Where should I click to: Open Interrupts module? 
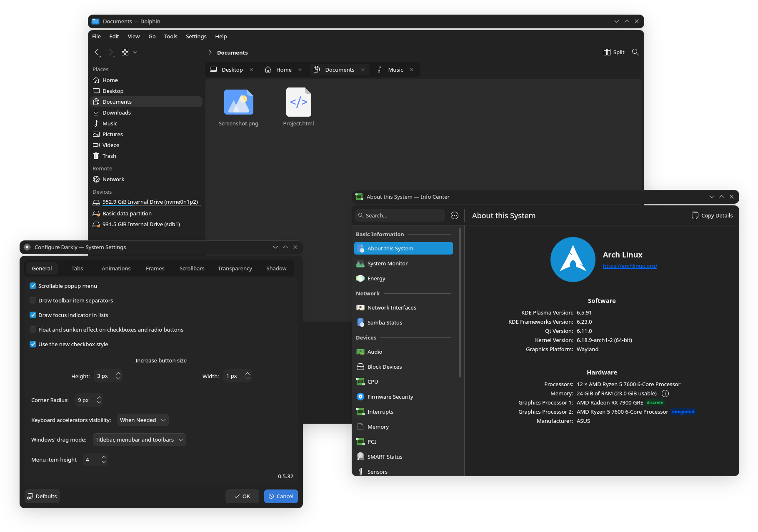coord(403,412)
